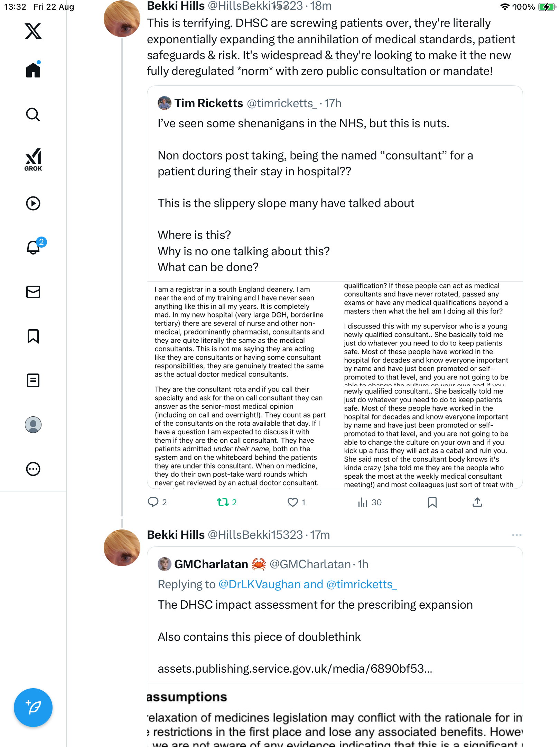Reply to Bekki Hills' post
Screen dimensions: 560x747
(153, 502)
